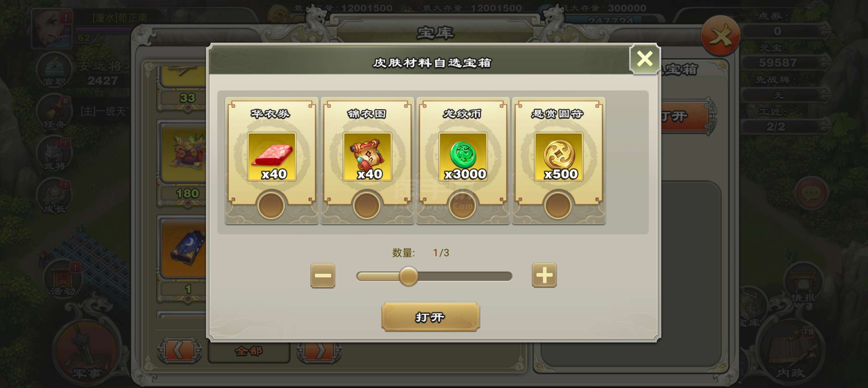The width and height of the screenshot is (868, 388).
Task: Go to next category with right arrow
Action: (319, 351)
